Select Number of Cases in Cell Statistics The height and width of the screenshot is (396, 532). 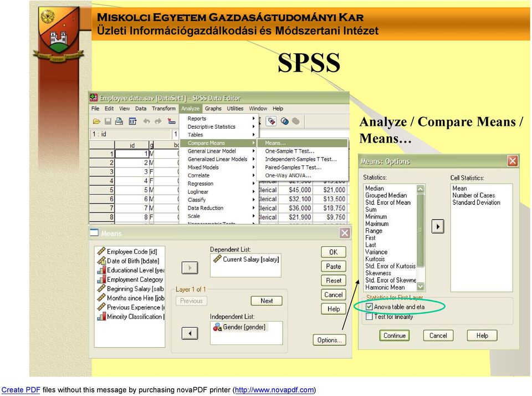point(474,195)
